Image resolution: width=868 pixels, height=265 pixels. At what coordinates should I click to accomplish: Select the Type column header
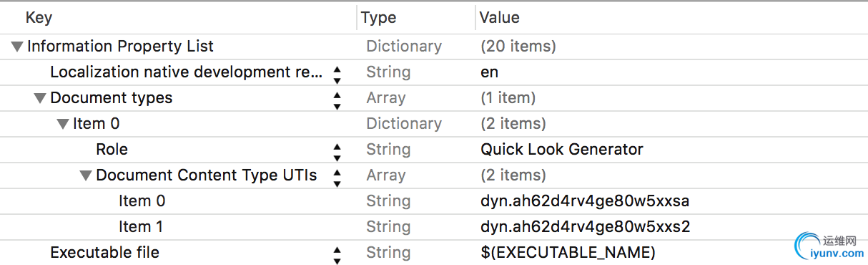click(379, 18)
